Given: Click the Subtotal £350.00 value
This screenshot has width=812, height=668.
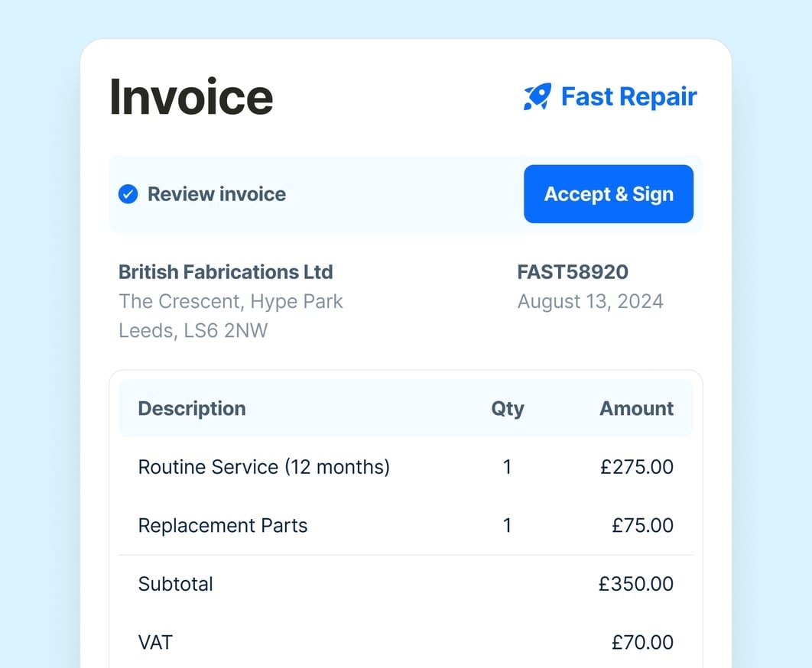Looking at the screenshot, I should coord(636,585).
